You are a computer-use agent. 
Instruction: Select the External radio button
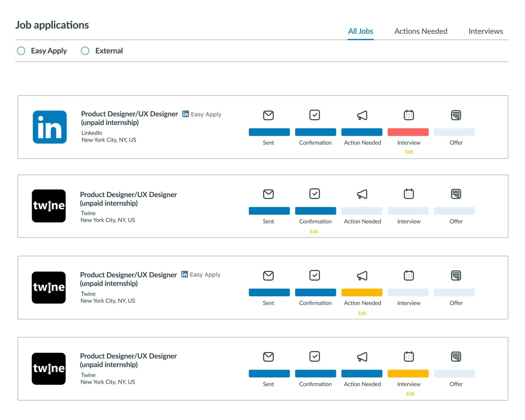pos(85,51)
